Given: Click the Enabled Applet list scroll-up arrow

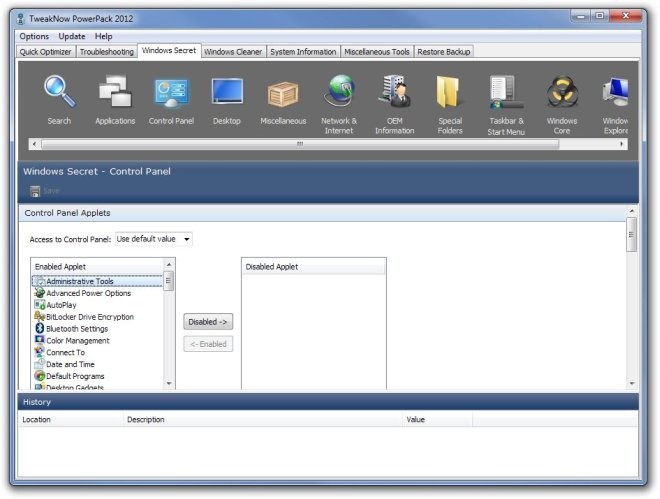Looking at the screenshot, I should click(169, 265).
